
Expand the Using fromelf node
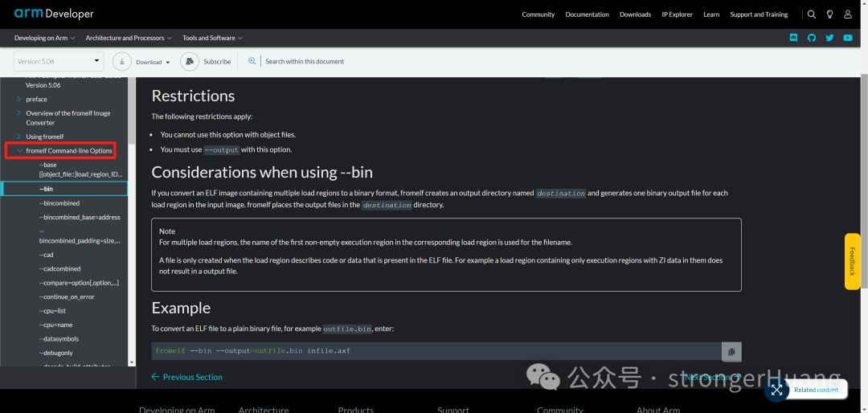pyautogui.click(x=19, y=136)
